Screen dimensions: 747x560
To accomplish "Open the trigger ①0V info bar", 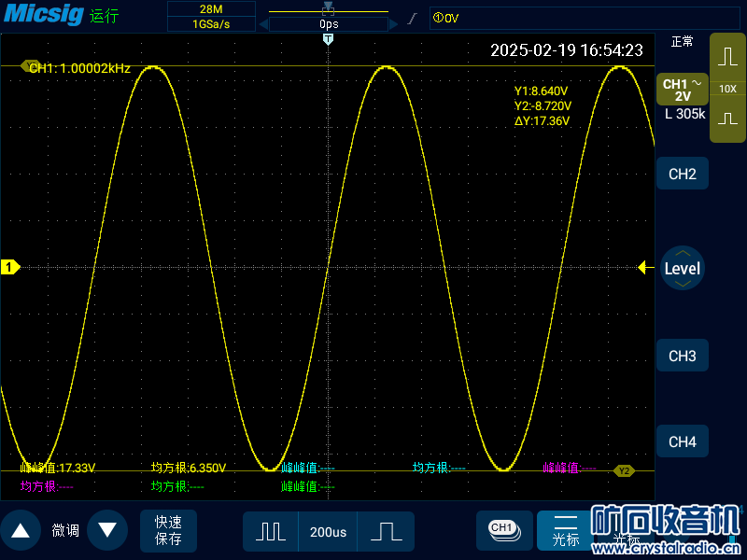I will pos(585,18).
